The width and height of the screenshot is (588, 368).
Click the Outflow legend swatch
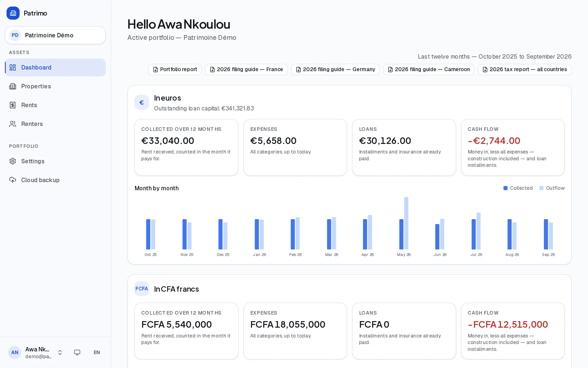(541, 188)
